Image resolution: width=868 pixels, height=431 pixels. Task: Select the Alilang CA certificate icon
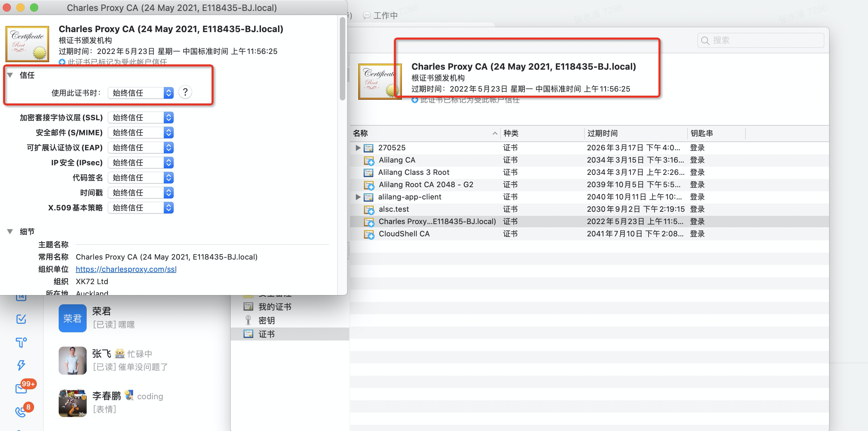(369, 160)
